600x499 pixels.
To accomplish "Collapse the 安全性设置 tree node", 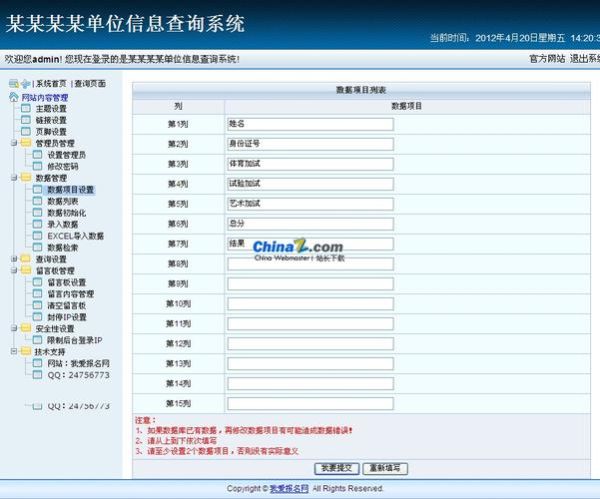I will pos(14,328).
